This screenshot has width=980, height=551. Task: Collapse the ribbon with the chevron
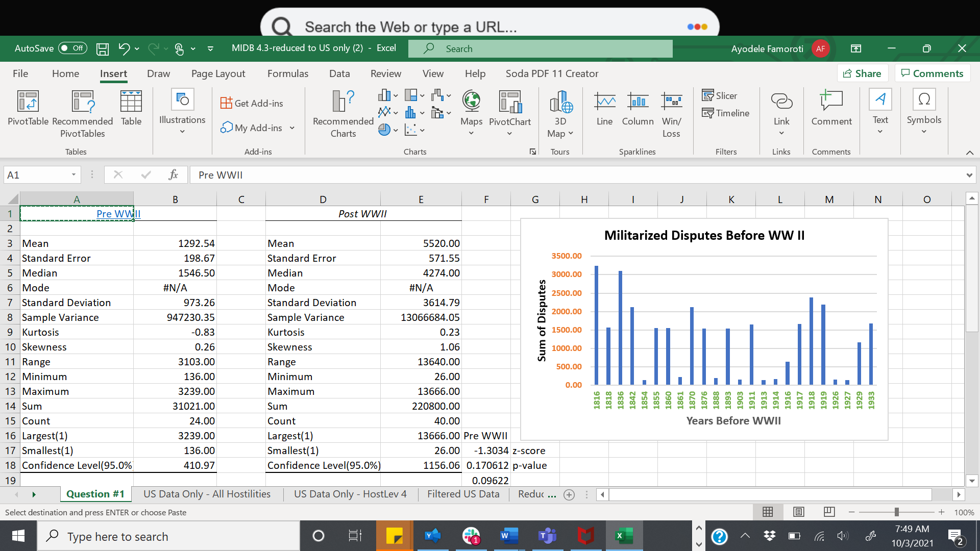point(969,153)
